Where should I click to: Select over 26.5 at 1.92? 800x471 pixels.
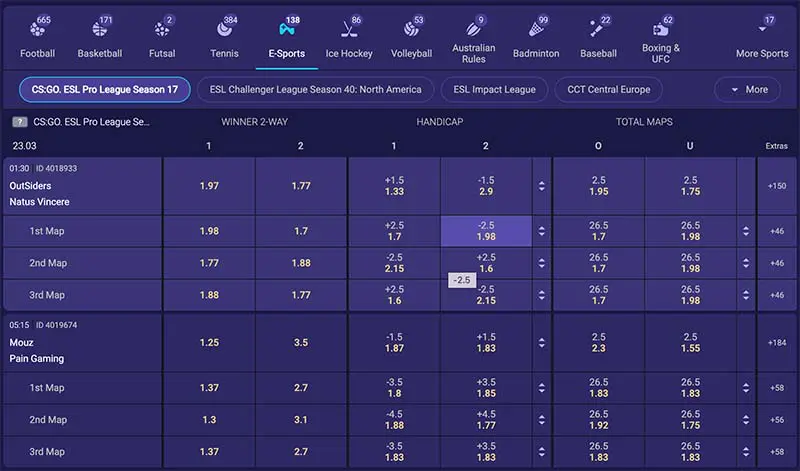pos(598,420)
